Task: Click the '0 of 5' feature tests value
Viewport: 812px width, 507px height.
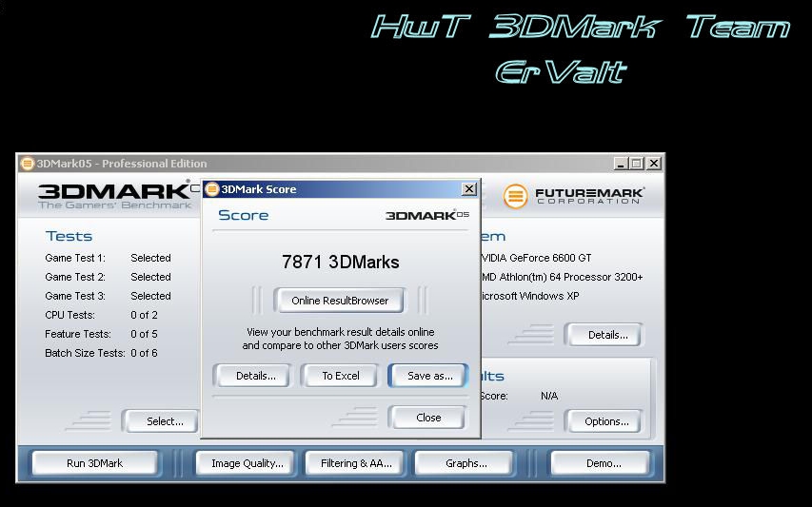Action: pos(144,334)
